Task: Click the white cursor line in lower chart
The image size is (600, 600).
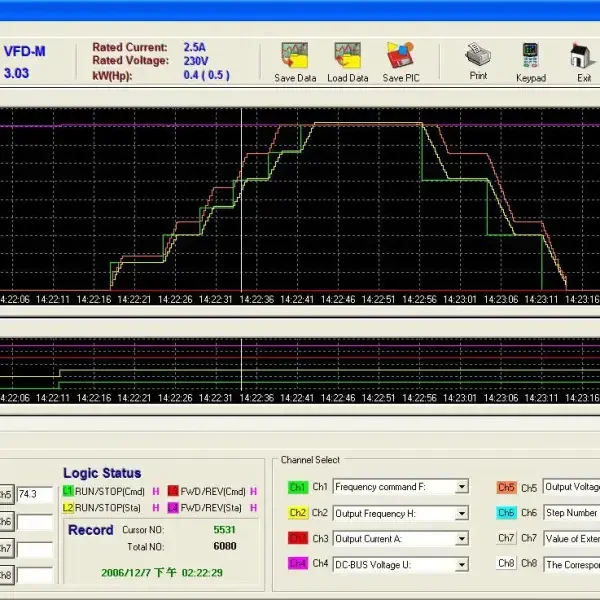Action: tap(241, 364)
